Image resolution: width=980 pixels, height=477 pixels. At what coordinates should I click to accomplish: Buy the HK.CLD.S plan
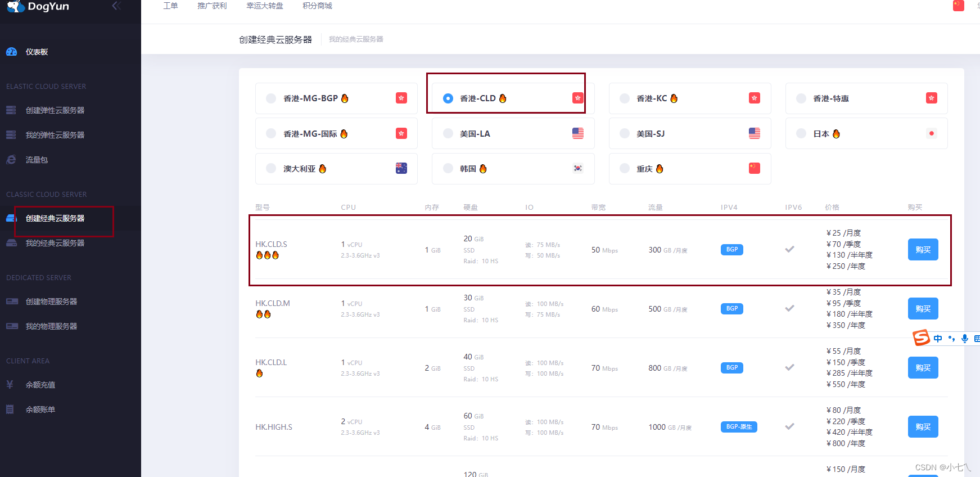(923, 250)
